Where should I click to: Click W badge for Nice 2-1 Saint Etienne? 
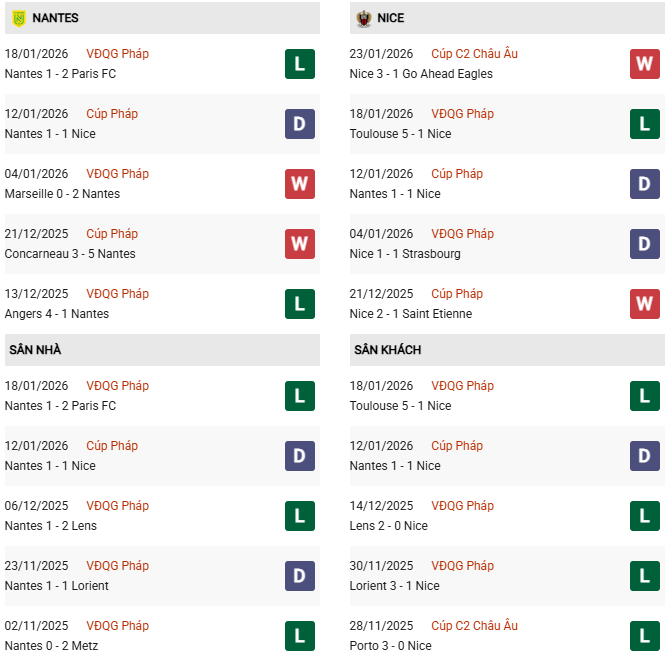(x=645, y=304)
